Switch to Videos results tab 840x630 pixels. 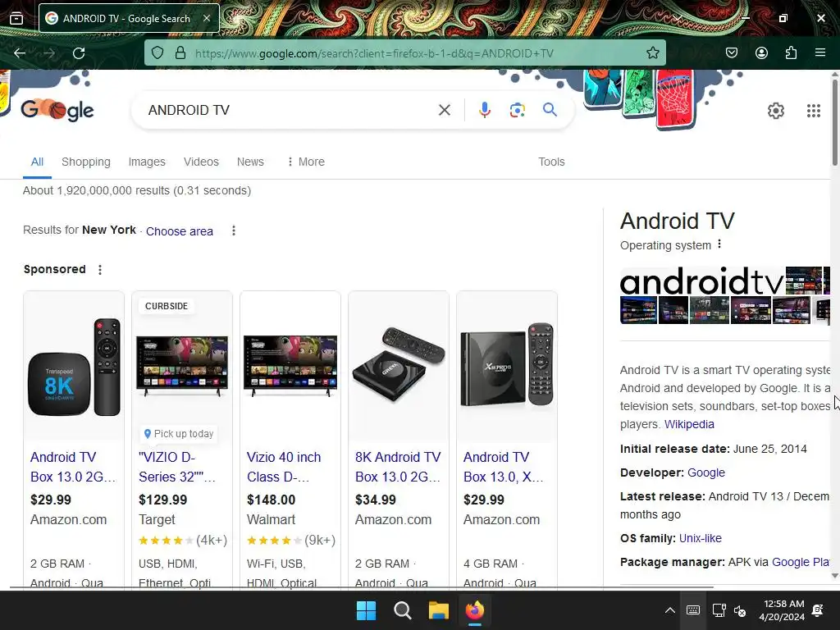(x=201, y=162)
